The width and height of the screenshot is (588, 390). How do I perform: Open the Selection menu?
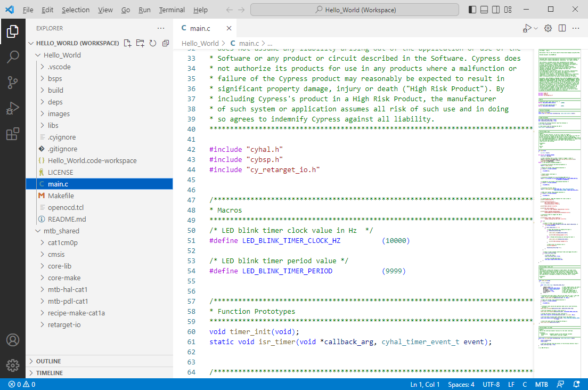76,10
